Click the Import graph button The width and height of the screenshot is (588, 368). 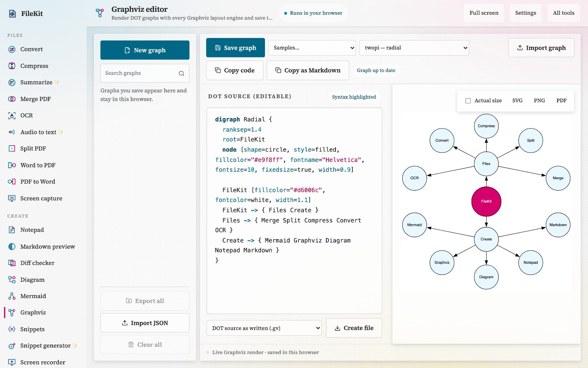pyautogui.click(x=541, y=48)
